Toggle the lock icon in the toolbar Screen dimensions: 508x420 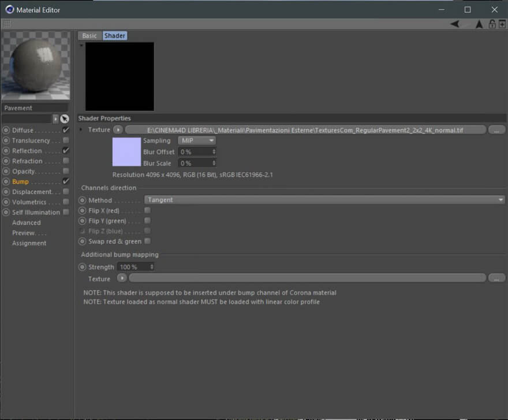[492, 24]
